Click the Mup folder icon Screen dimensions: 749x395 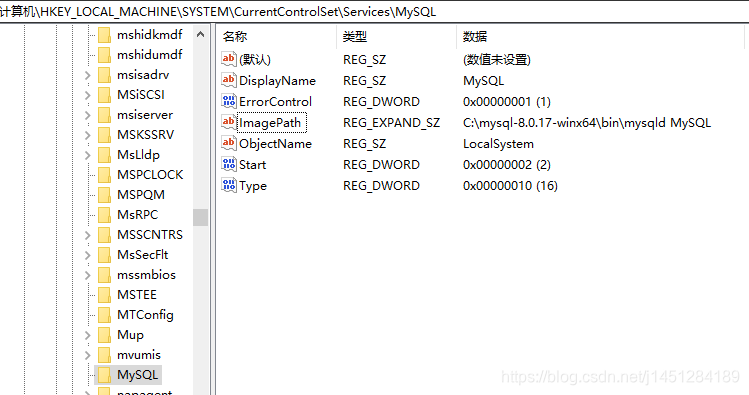click(104, 336)
